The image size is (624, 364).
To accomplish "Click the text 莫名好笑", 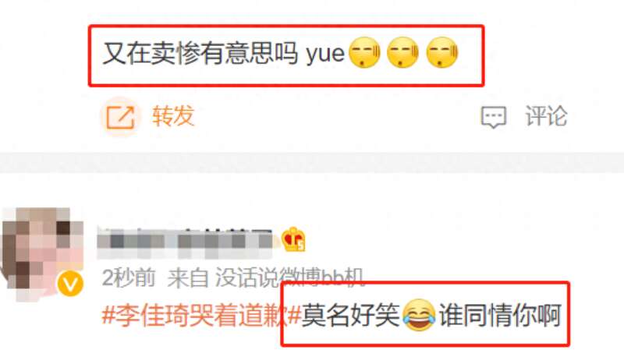I will (350, 315).
